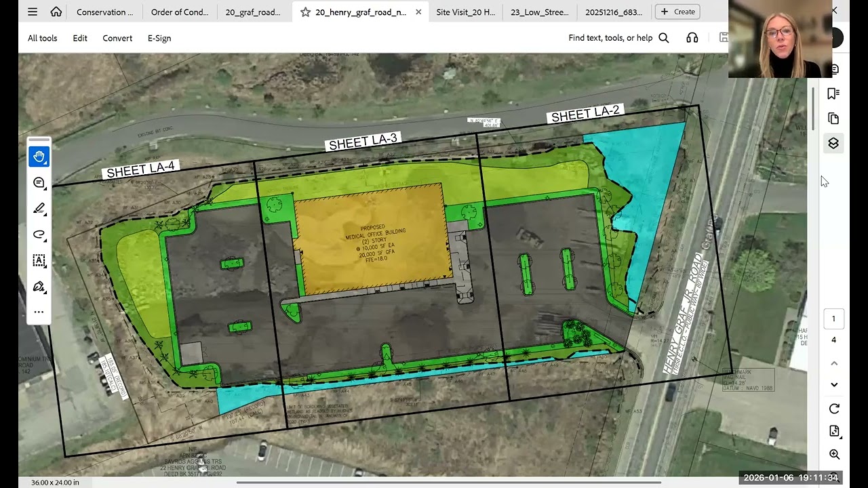Click the webcam video thumbnail
The height and width of the screenshot is (488, 868).
coord(780,39)
